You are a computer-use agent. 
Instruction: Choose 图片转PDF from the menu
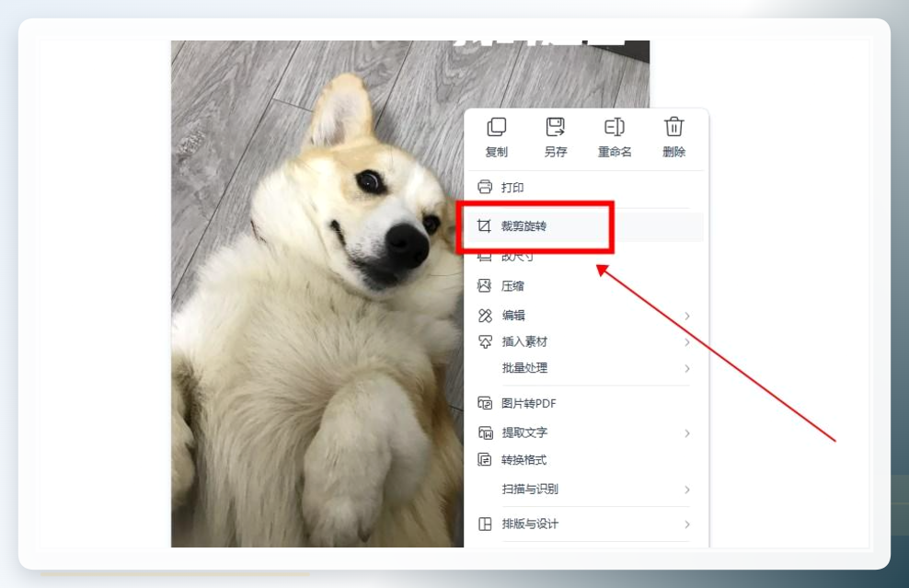(585, 403)
